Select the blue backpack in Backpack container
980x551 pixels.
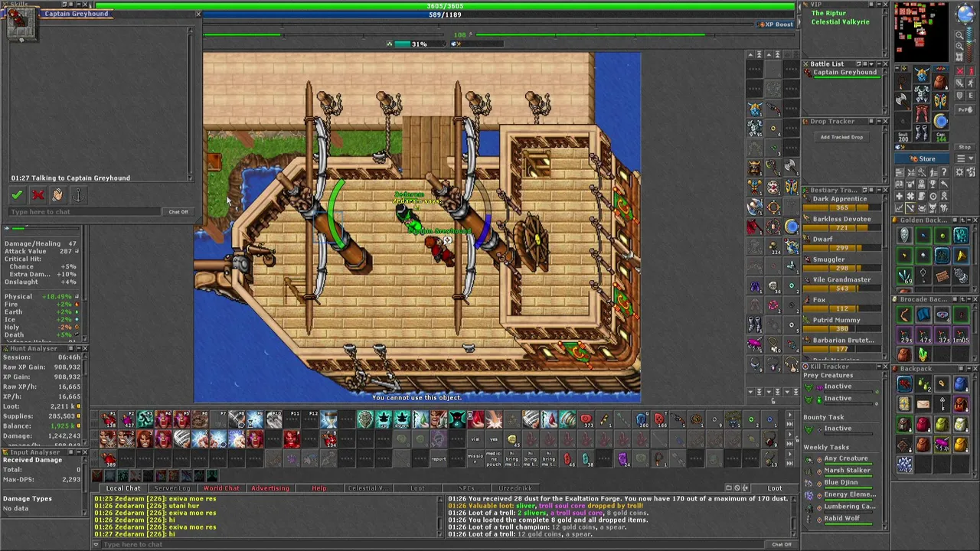(961, 384)
